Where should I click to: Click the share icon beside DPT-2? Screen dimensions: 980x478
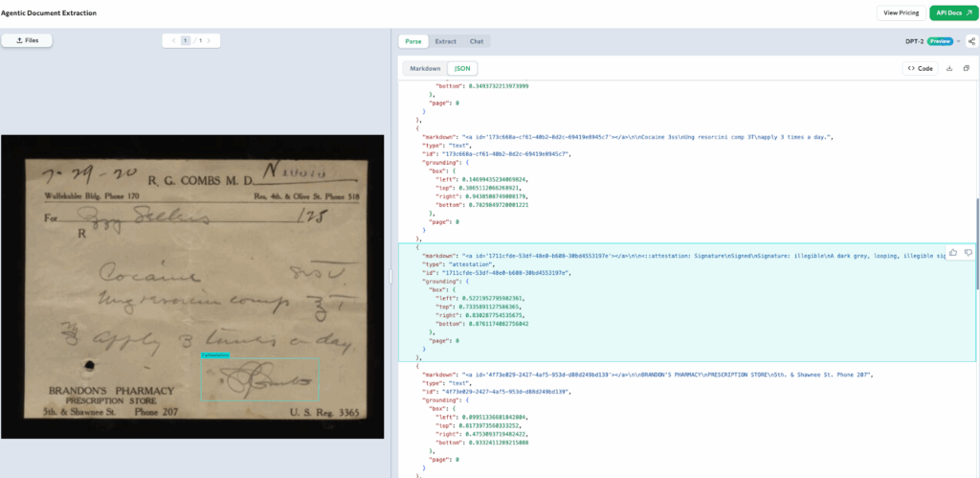click(971, 41)
